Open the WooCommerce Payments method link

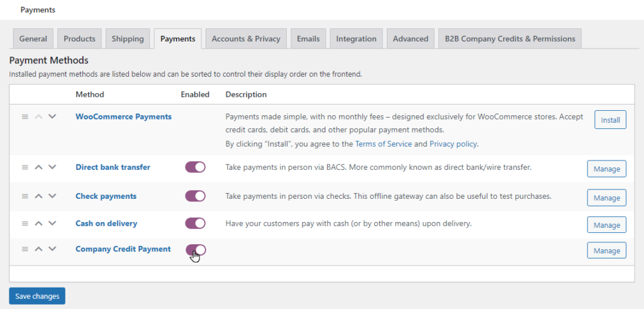pyautogui.click(x=124, y=116)
